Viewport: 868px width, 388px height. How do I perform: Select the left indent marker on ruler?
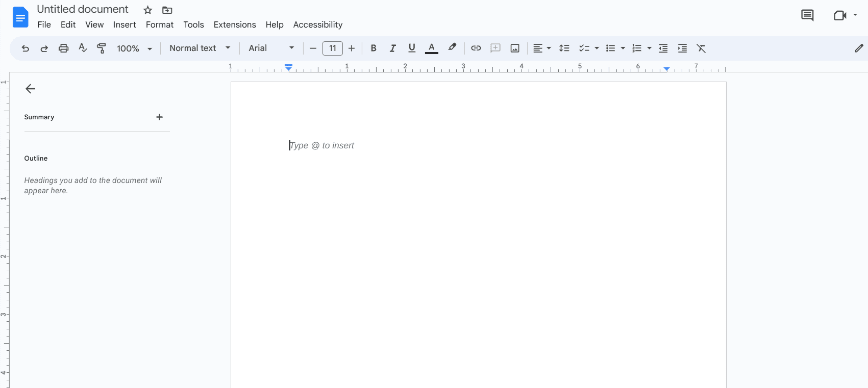(289, 68)
